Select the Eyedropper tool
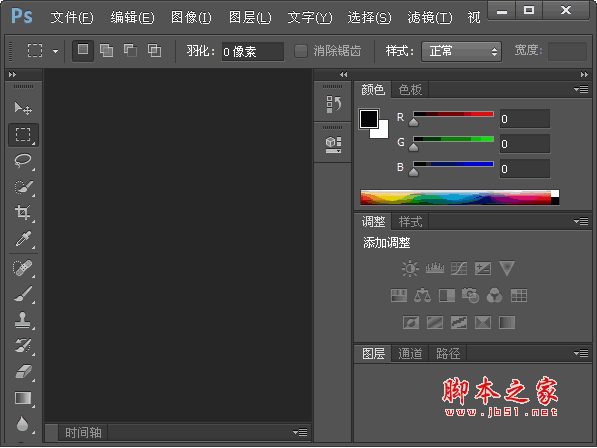 coord(23,239)
